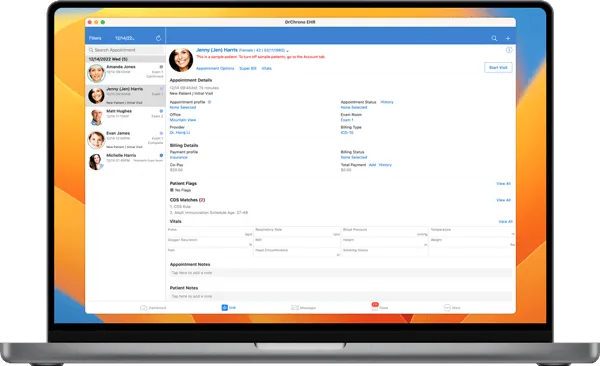Image resolution: width=600 pixels, height=366 pixels.
Task: Click the Start Visit button
Action: (x=498, y=67)
